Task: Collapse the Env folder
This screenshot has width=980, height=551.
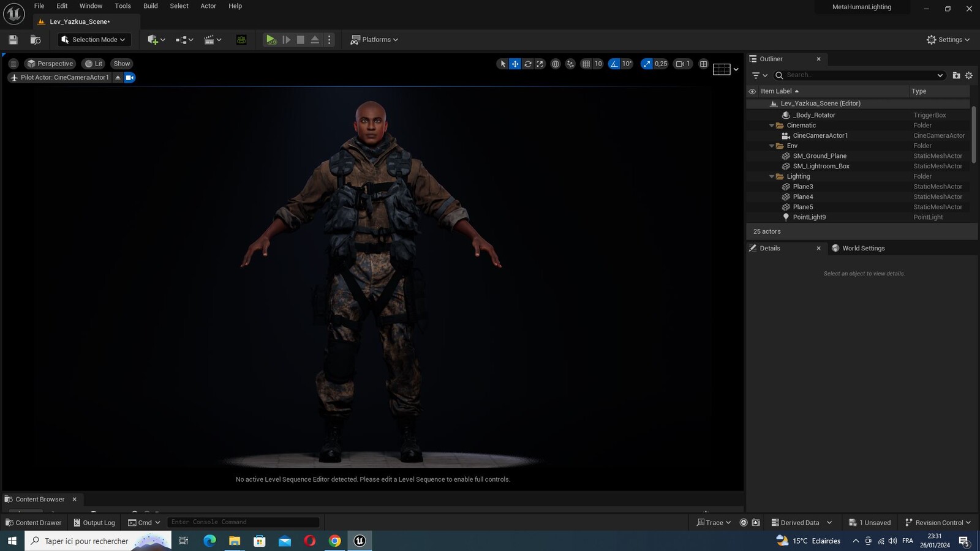Action: coord(772,146)
